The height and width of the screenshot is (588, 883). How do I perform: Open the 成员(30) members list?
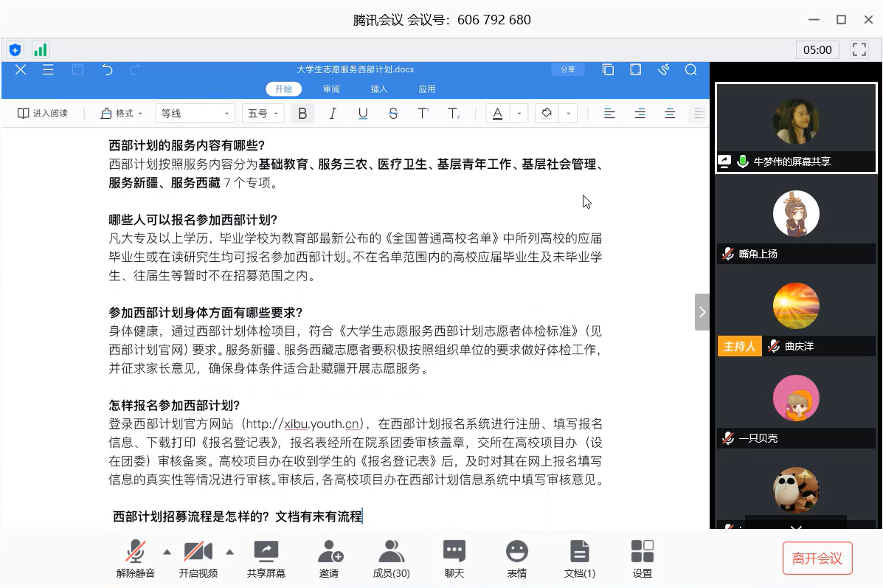click(391, 558)
